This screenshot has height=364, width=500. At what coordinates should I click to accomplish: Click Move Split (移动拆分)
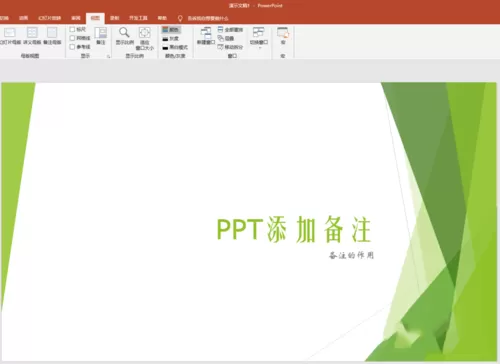pyautogui.click(x=230, y=47)
